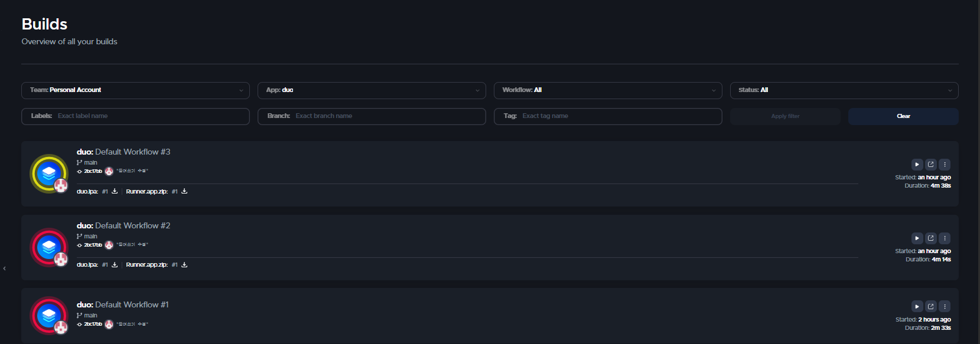
Task: Start a new build from Workflow #3's play button
Action: pyautogui.click(x=917, y=165)
